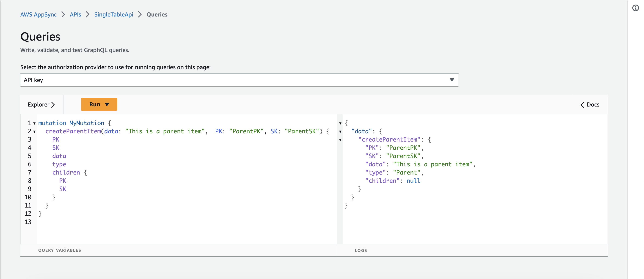The width and height of the screenshot is (644, 279).
Task: Click line number 10 in the editor gutter
Action: pyautogui.click(x=28, y=197)
